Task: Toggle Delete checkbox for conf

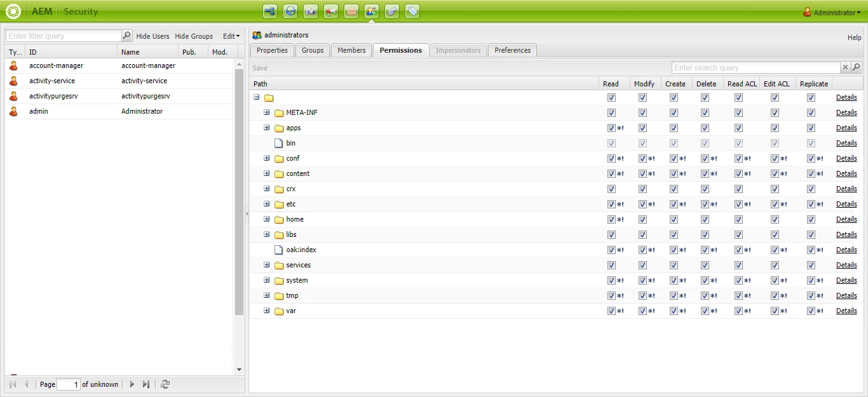Action: click(x=705, y=158)
